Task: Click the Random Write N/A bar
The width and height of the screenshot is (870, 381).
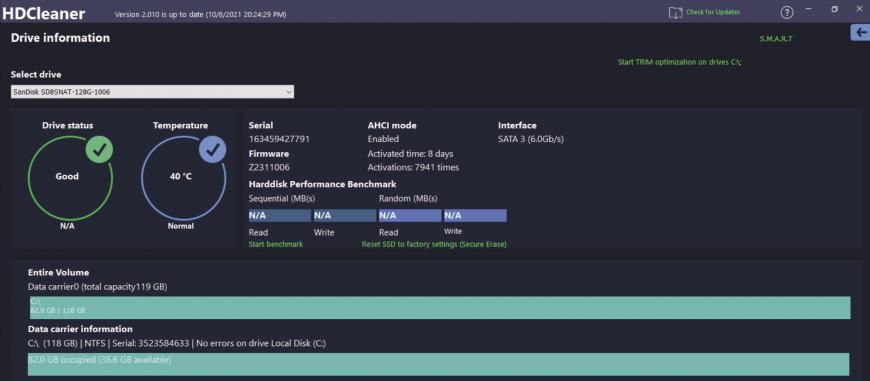Action: coord(475,215)
